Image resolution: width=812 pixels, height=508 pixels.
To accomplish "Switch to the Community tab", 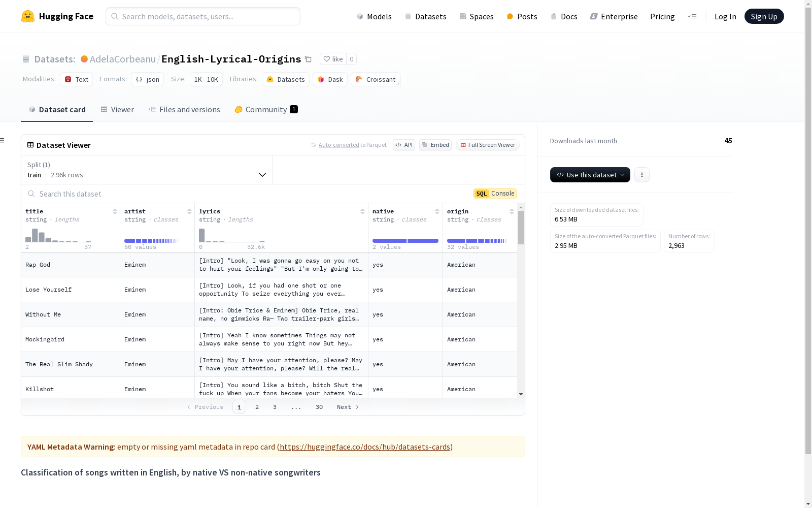I will click(266, 109).
